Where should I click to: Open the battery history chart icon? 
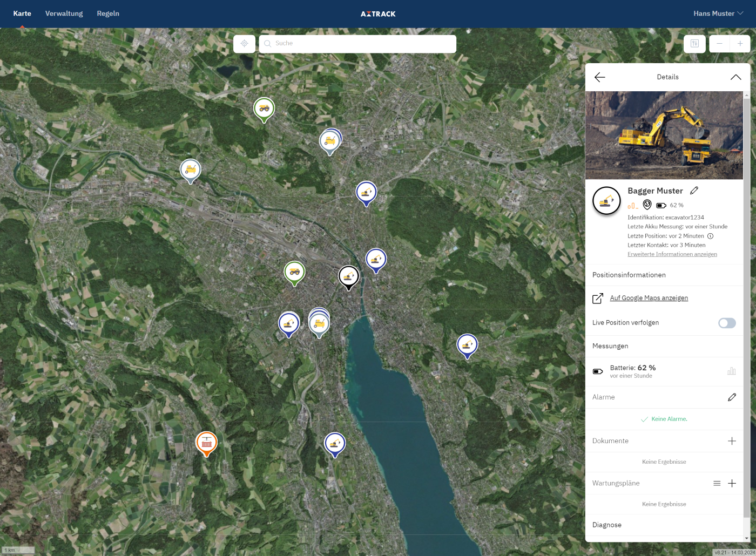pos(731,371)
